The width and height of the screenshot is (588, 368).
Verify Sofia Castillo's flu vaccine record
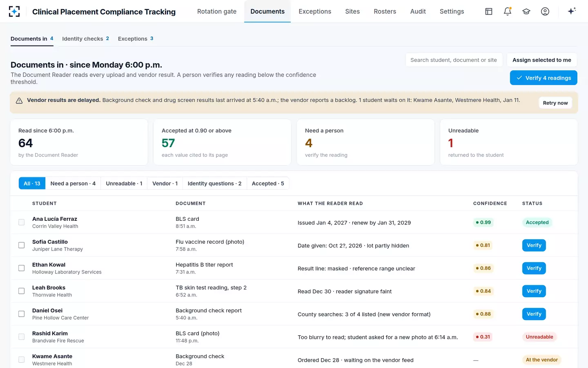pyautogui.click(x=534, y=245)
